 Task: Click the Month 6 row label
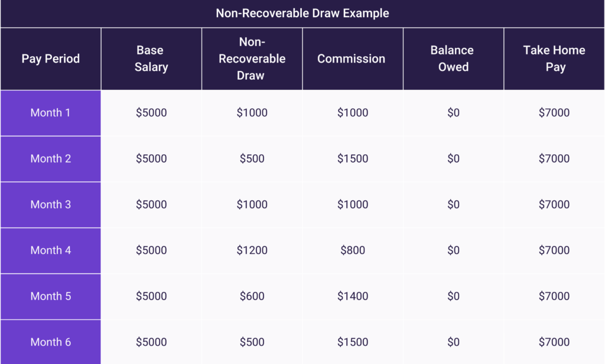click(51, 342)
